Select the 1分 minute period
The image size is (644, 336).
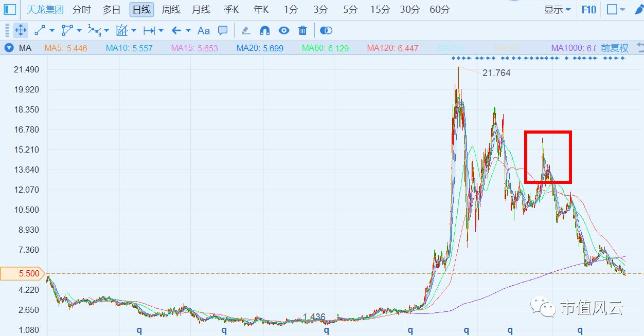pyautogui.click(x=291, y=9)
